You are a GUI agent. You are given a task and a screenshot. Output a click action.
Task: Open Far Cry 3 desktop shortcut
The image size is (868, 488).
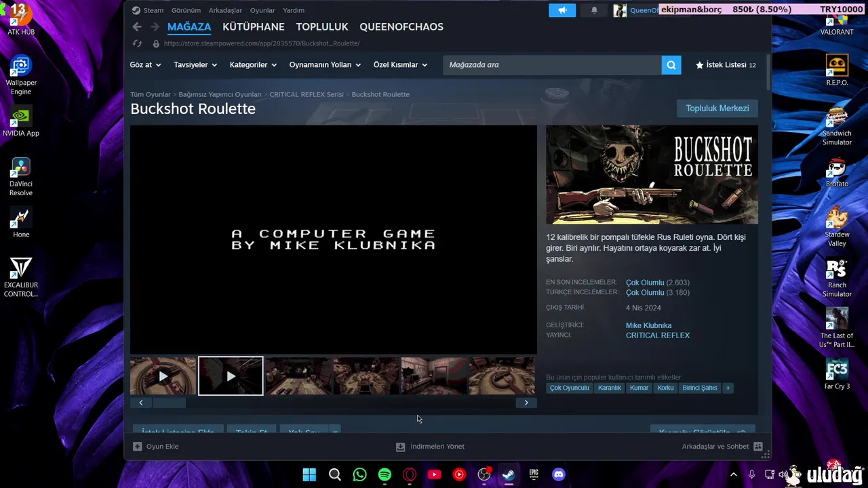(837, 375)
